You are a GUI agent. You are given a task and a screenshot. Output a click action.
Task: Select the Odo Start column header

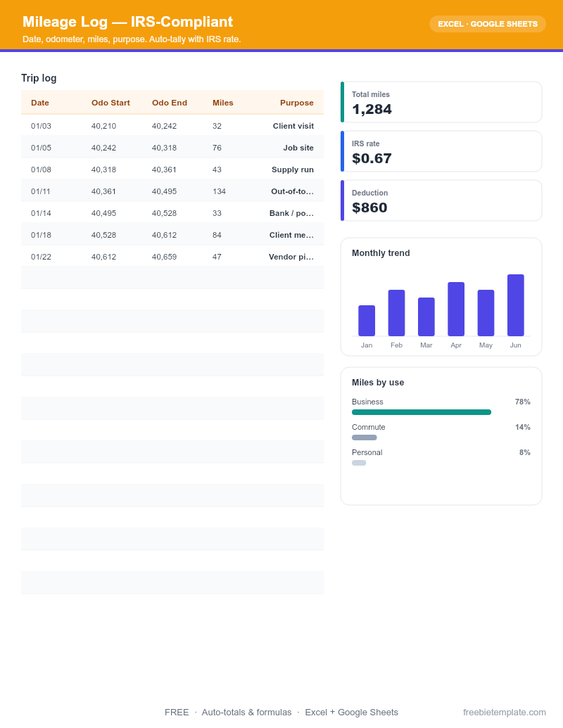pyautogui.click(x=110, y=103)
